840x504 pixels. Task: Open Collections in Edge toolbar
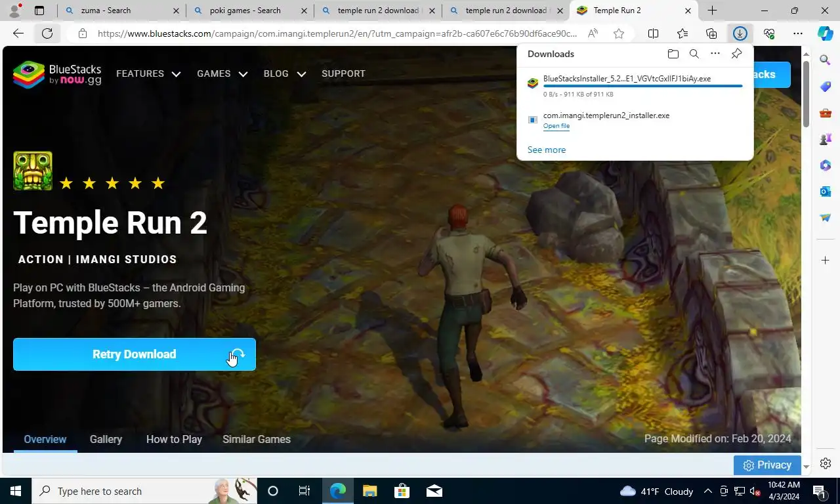[711, 33]
